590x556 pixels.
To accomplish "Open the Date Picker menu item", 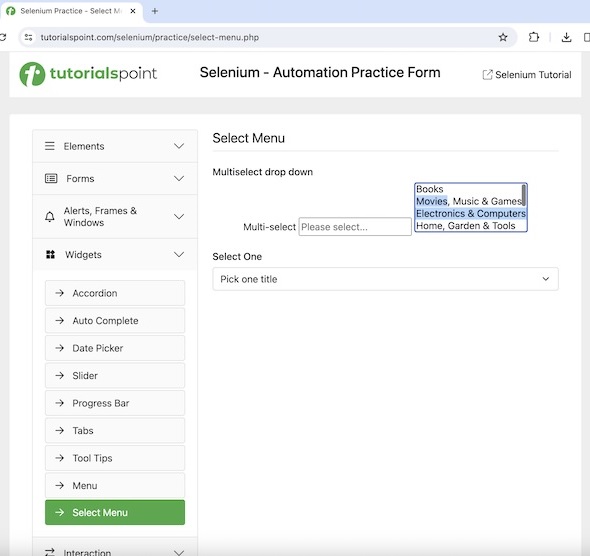I will pyautogui.click(x=115, y=348).
